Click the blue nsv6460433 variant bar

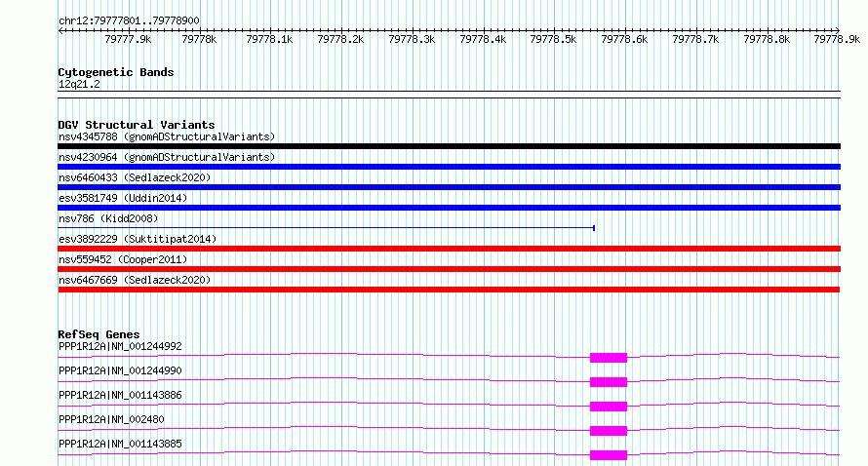449,187
